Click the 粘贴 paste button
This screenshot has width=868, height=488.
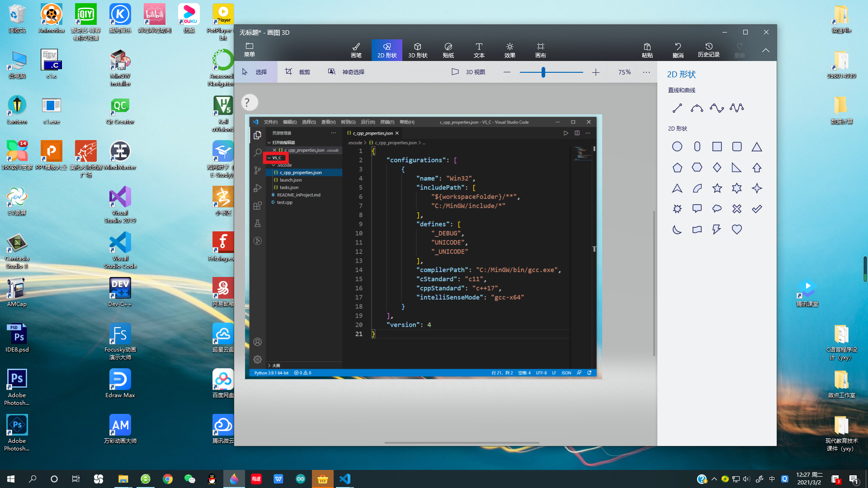pos(647,50)
